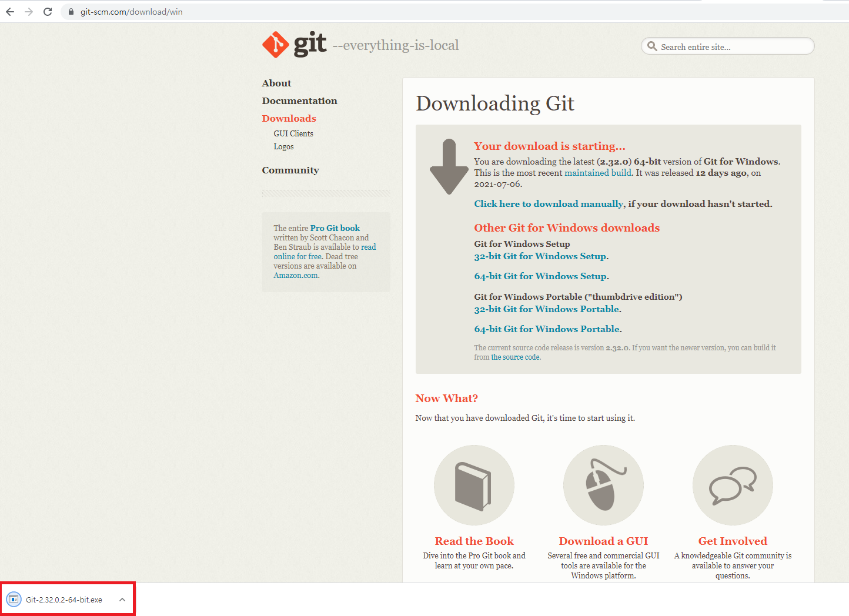
Task: Click the release date '2021-07-06' text
Action: point(497,185)
